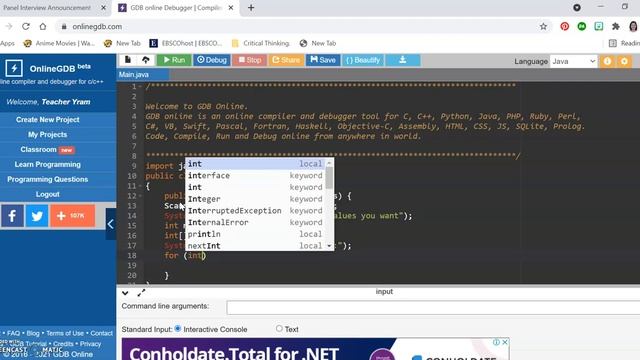Go to browser home page

click(x=43, y=27)
